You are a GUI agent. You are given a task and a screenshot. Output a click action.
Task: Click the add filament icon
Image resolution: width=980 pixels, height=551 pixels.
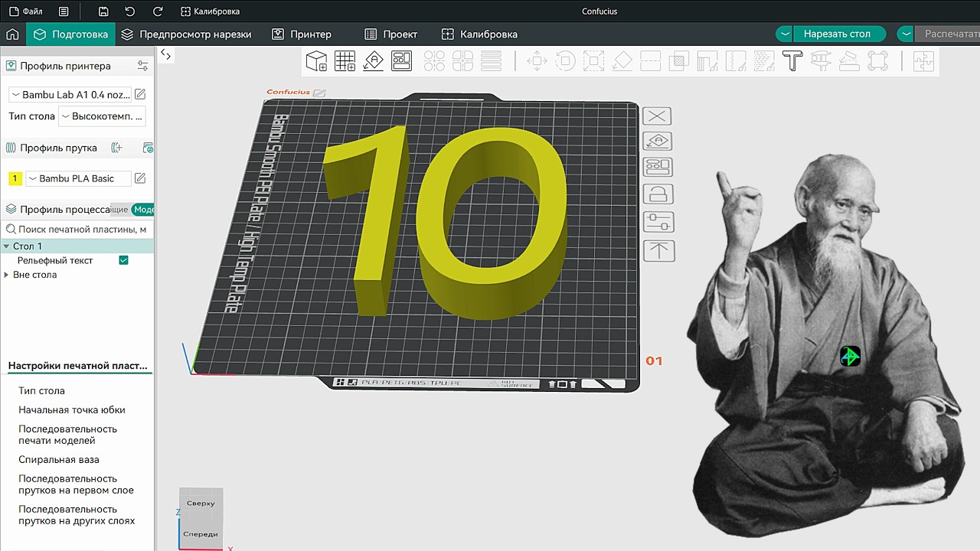coord(116,148)
